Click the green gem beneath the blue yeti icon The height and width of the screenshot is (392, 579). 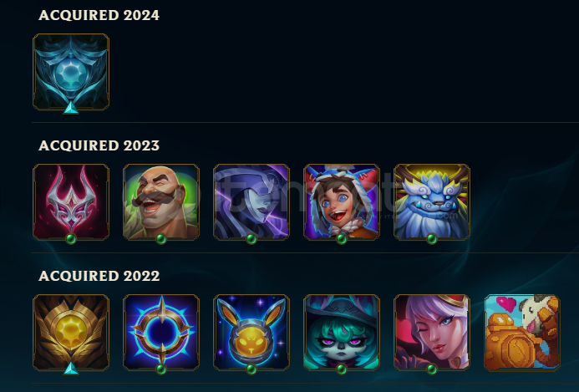tap(432, 239)
